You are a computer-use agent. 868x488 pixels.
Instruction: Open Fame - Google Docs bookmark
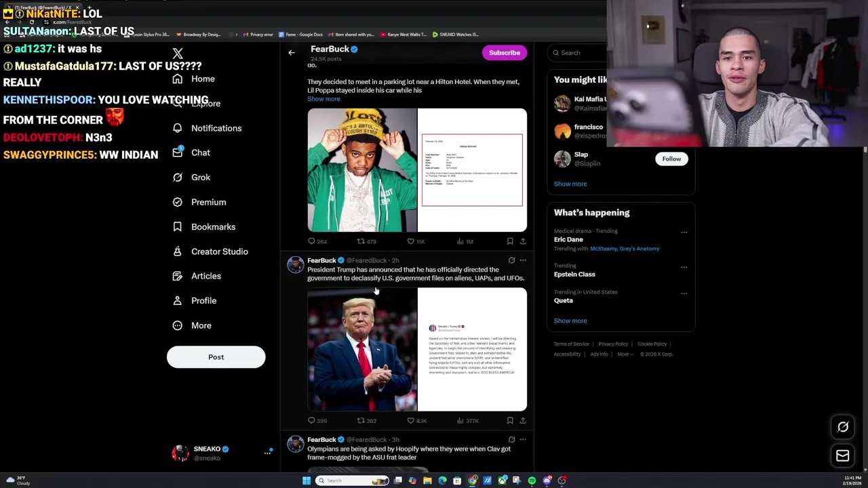click(300, 35)
